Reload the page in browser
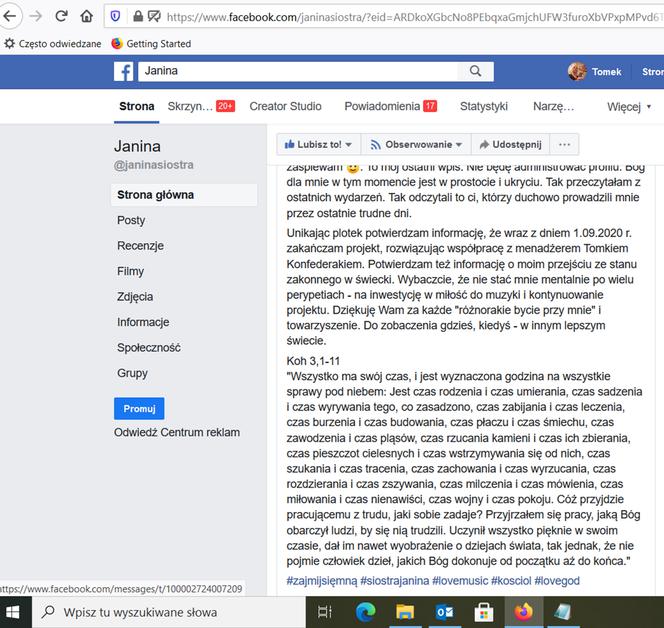Viewport: 664px width, 628px height. click(x=62, y=17)
